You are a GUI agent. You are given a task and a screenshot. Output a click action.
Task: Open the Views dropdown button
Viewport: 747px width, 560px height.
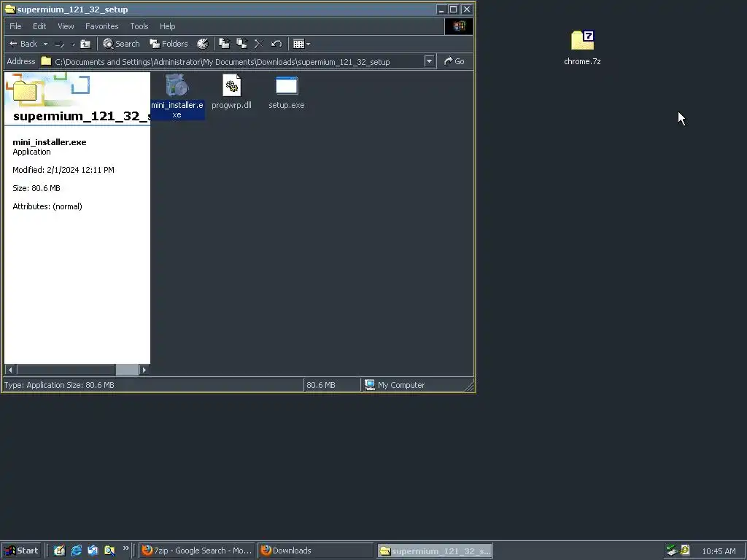click(301, 44)
